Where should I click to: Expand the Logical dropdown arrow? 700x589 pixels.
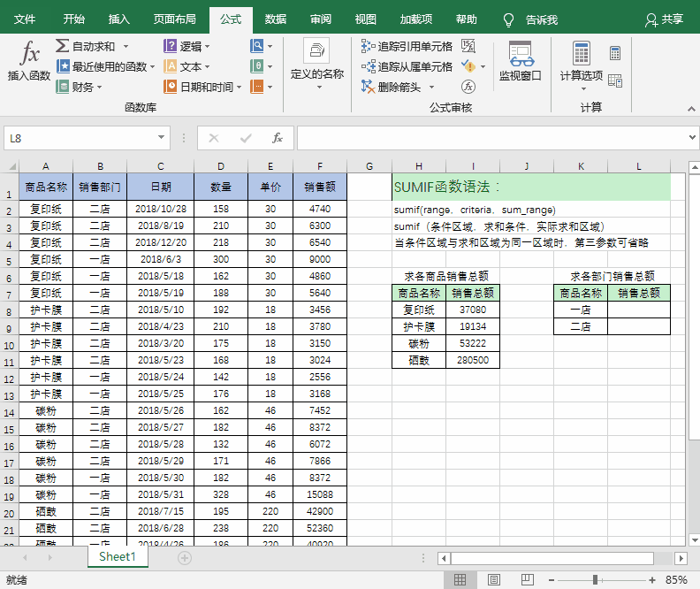(x=207, y=47)
